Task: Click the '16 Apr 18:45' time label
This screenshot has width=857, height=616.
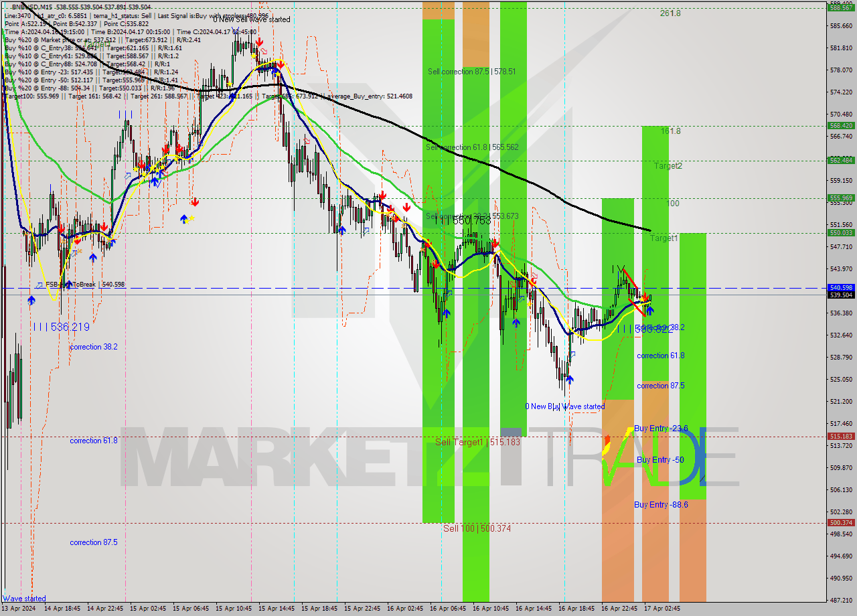Action: point(576,609)
